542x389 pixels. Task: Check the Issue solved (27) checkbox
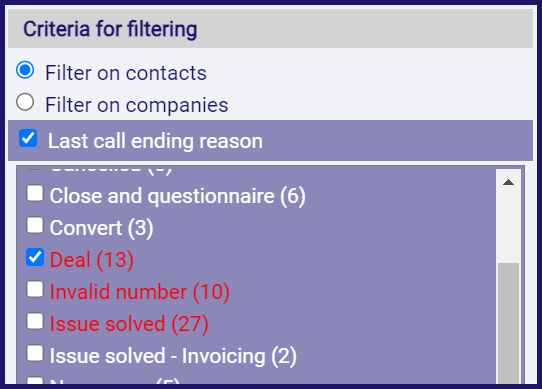click(35, 321)
